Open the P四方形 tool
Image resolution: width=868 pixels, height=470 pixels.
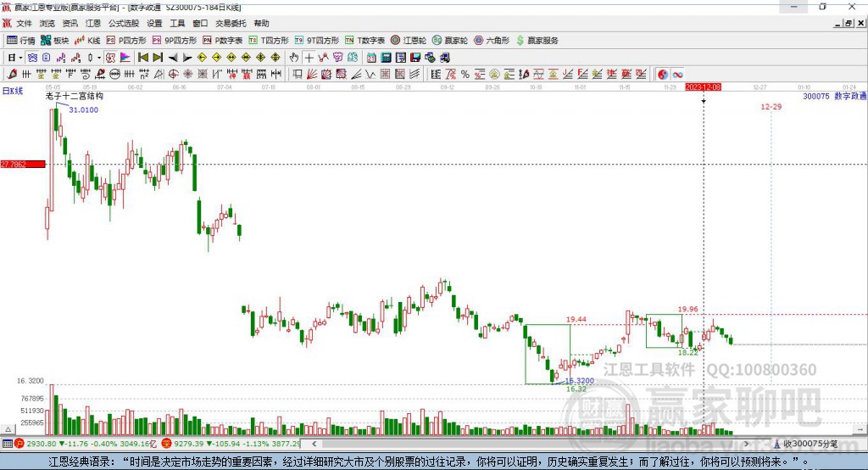click(x=126, y=41)
